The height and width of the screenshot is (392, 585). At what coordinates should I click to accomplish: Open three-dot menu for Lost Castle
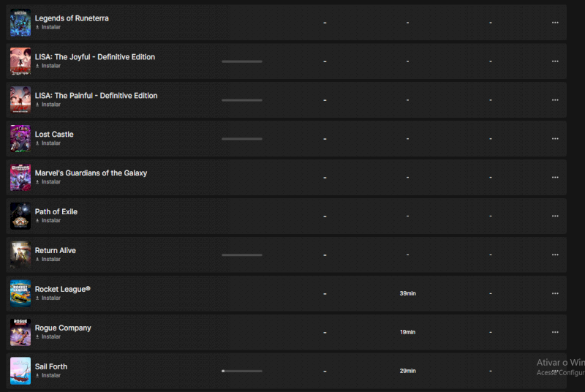555,139
